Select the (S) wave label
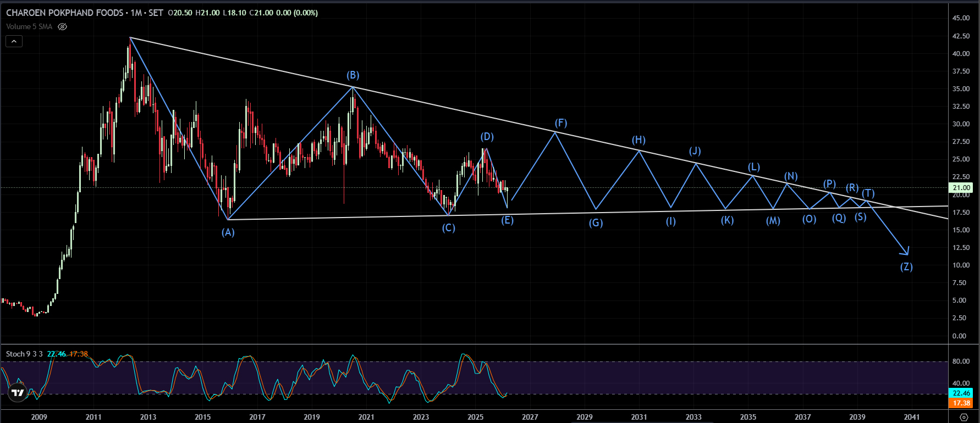Screen dimensions: 980x423 (861, 217)
